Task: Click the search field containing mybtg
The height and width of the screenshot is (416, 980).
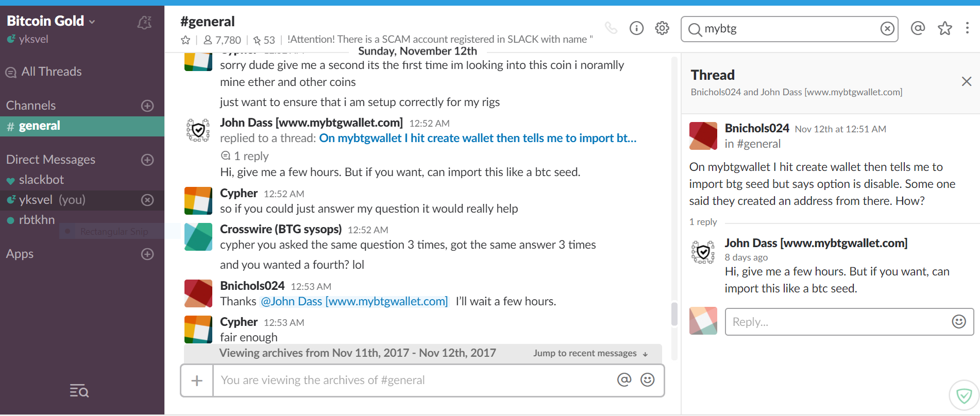Action: [x=789, y=29]
